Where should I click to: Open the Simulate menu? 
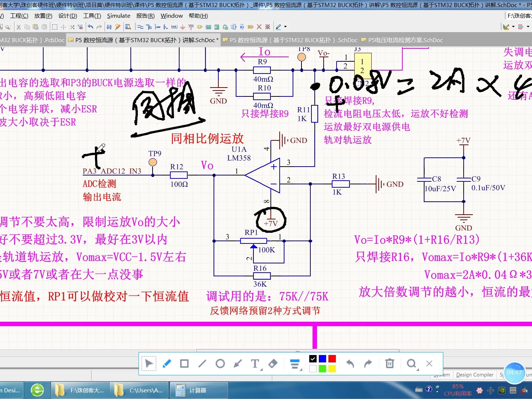[119, 16]
